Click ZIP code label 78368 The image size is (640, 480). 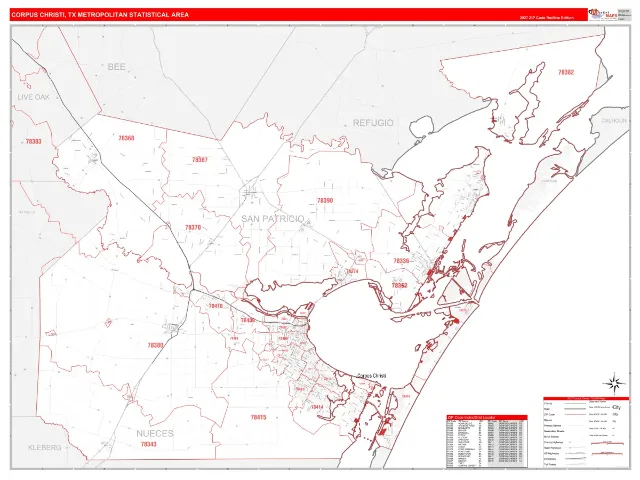point(126,138)
